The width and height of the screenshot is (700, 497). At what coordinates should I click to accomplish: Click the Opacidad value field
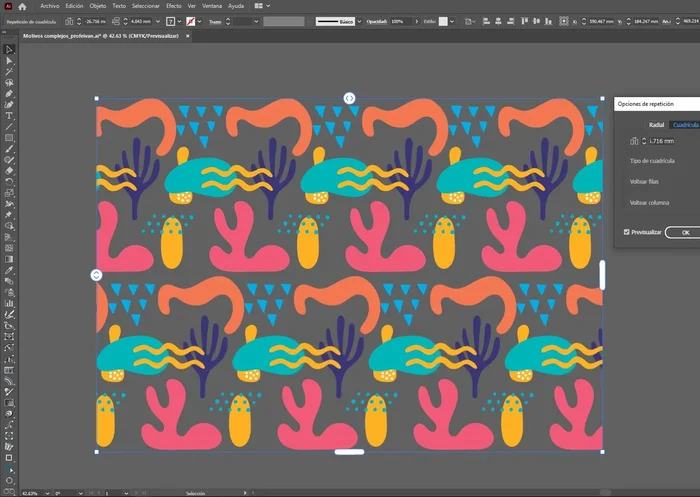(398, 21)
